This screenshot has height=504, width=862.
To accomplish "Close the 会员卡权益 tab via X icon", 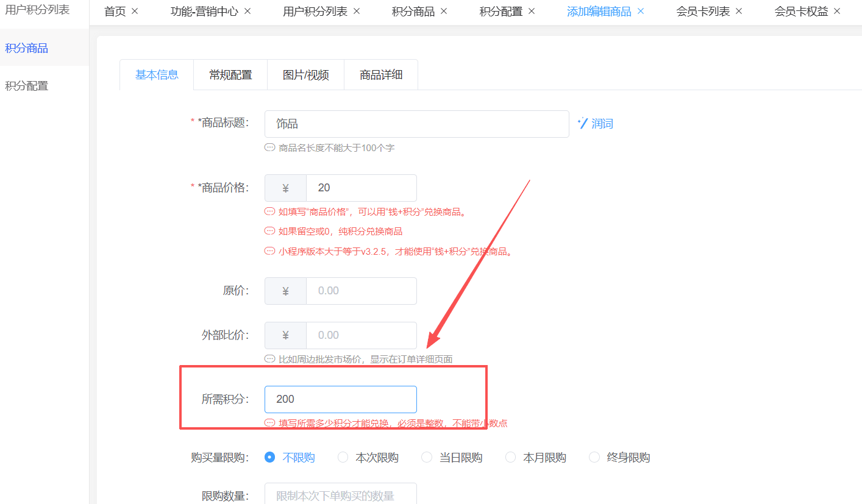I will pos(837,12).
